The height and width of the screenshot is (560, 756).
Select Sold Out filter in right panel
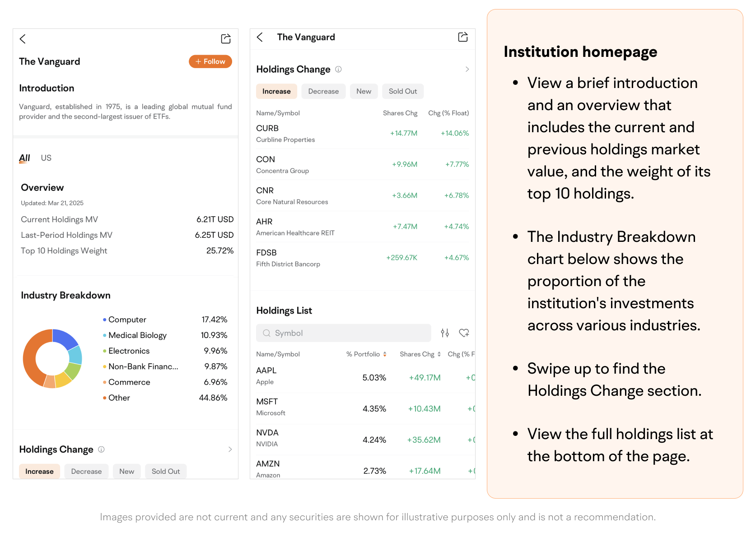click(x=403, y=91)
